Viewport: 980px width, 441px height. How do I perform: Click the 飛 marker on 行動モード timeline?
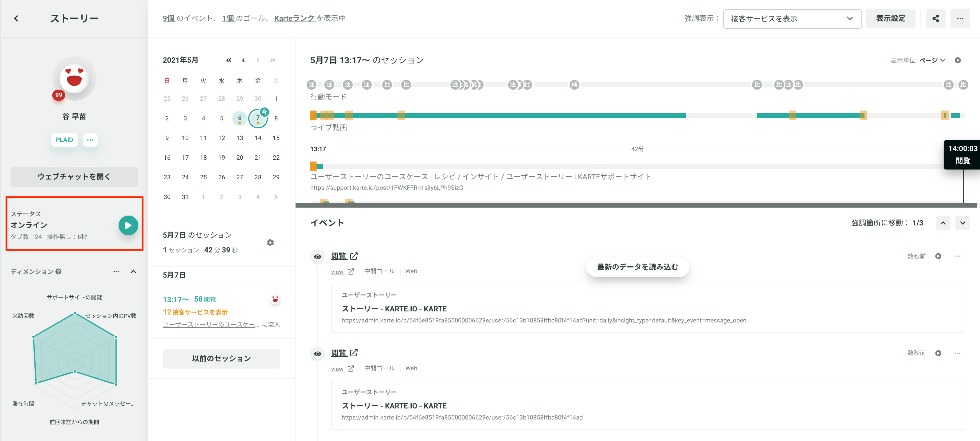pyautogui.click(x=574, y=84)
